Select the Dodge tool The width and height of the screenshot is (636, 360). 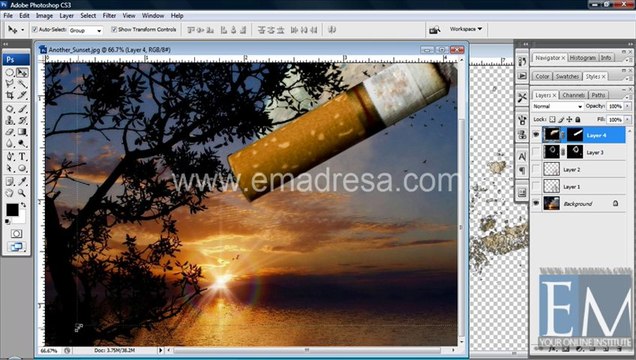click(x=22, y=144)
